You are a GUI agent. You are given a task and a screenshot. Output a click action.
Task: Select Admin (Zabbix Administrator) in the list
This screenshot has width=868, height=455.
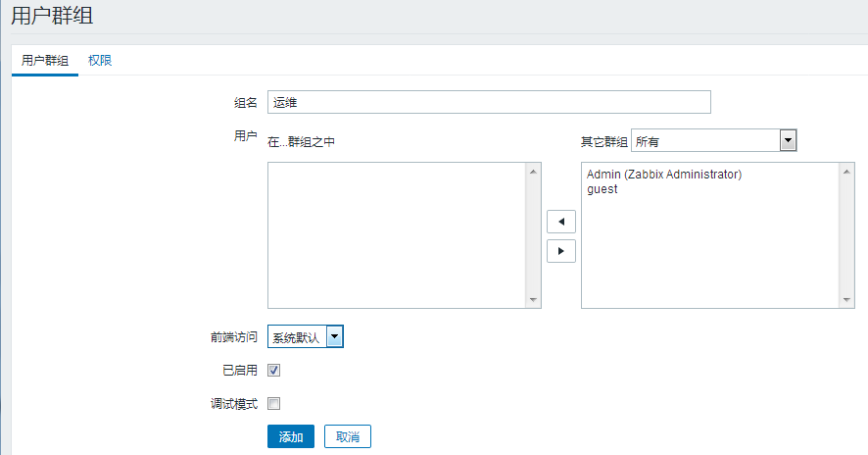664,175
